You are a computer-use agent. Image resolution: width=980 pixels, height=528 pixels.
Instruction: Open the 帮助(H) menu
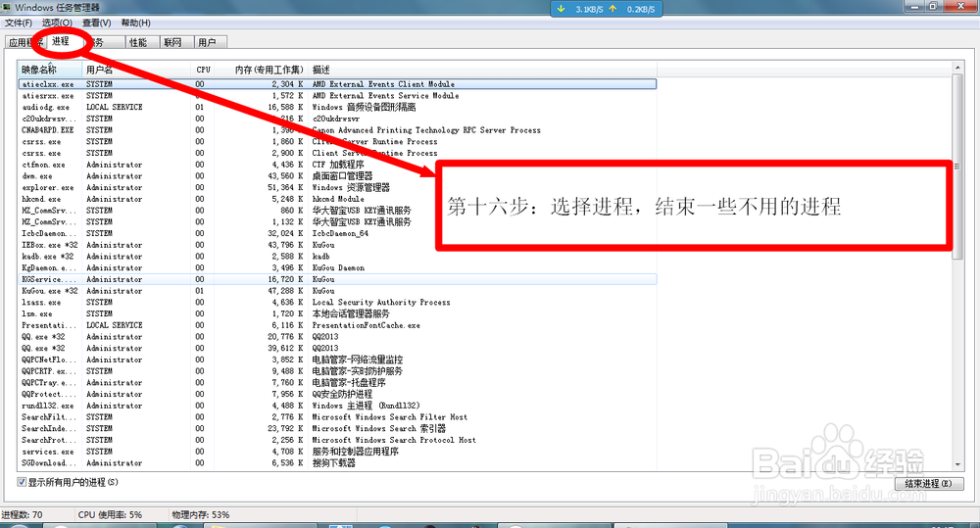(x=135, y=24)
